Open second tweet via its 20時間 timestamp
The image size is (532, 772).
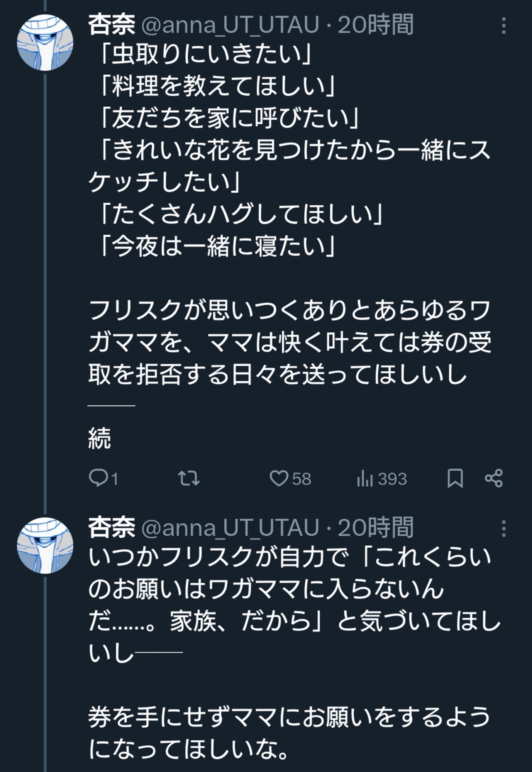(376, 528)
